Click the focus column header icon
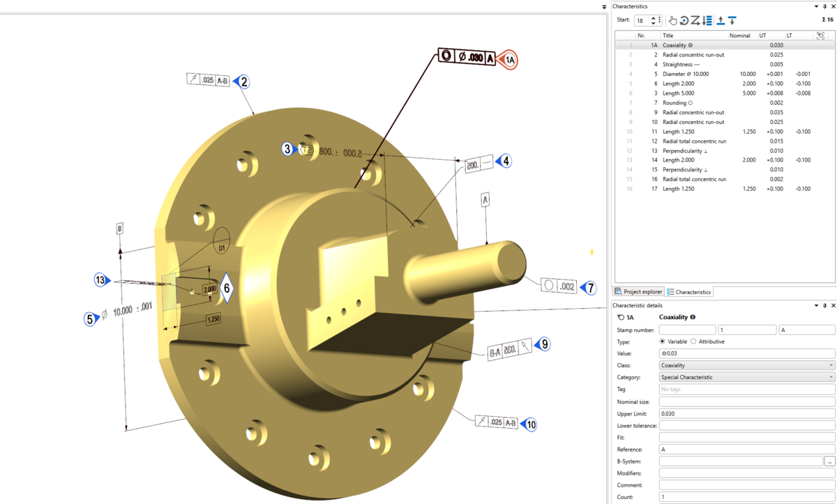 point(820,36)
